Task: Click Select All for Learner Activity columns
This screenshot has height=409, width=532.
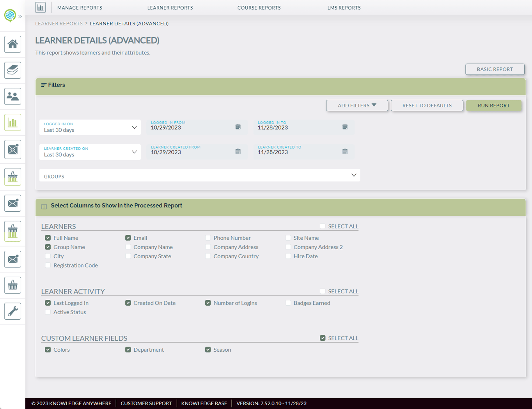Action: point(323,291)
